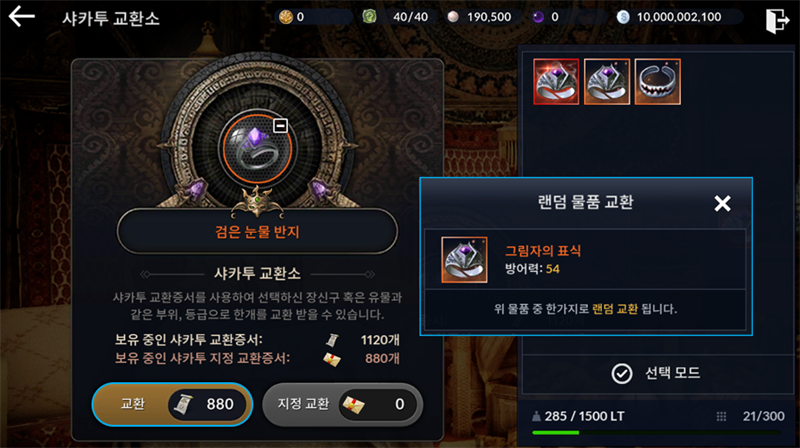Tap the silver 10,000,002,100 currency icon
The height and width of the screenshot is (448, 800).
(623, 17)
